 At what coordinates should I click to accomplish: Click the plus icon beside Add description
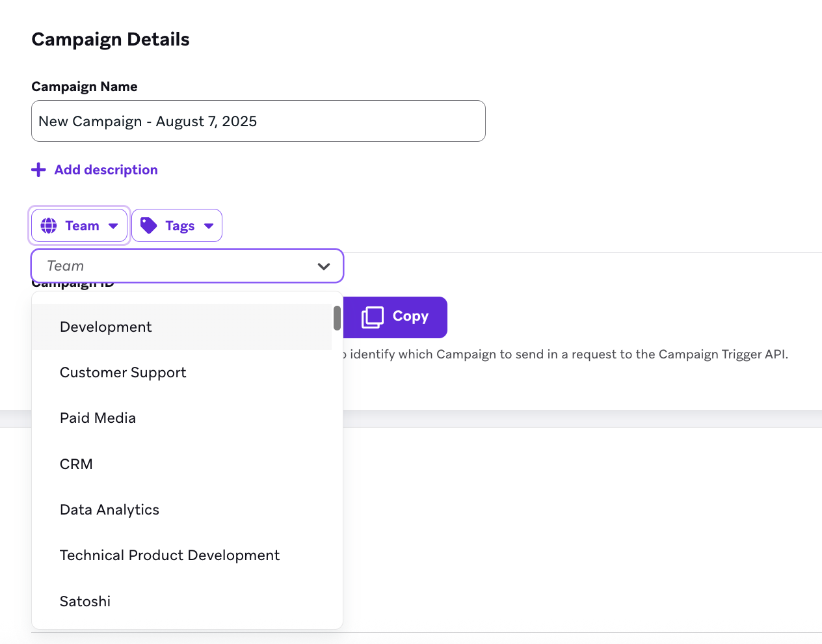[38, 170]
